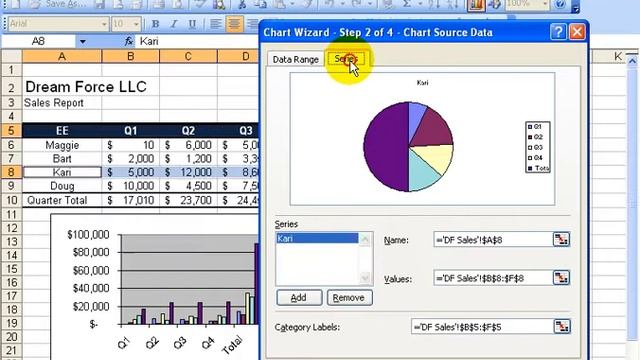Collapse dialog using the Name range selector icon

coord(561,240)
